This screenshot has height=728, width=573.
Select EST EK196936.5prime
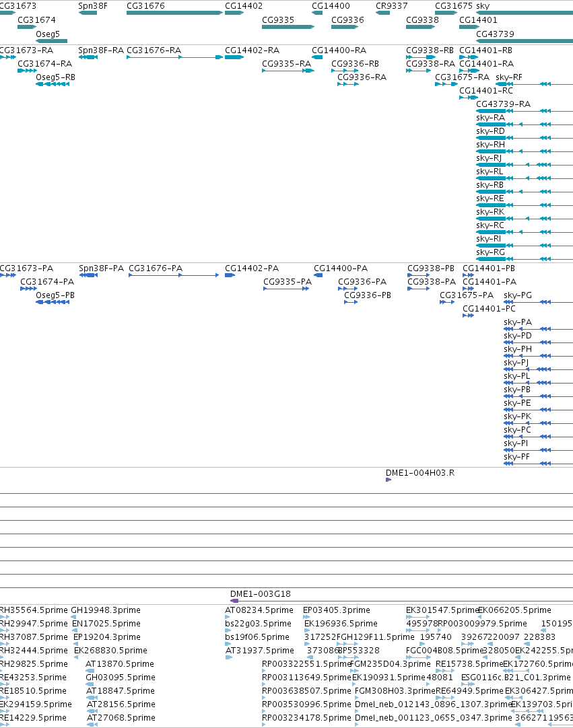pyautogui.click(x=307, y=630)
